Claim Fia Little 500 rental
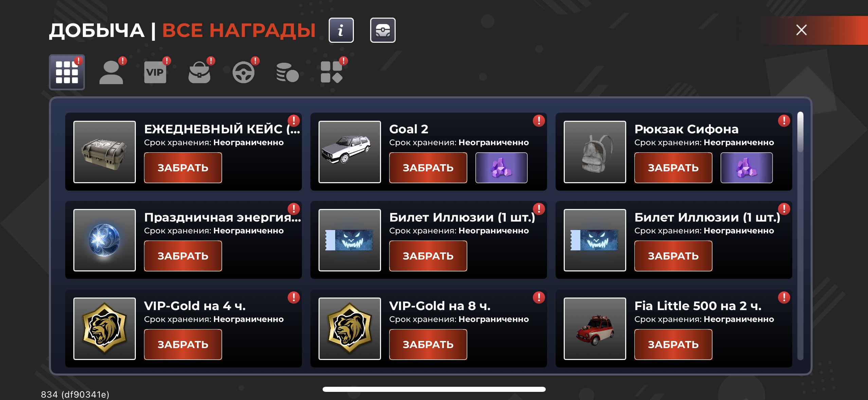Viewport: 868px width, 400px height. (673, 344)
